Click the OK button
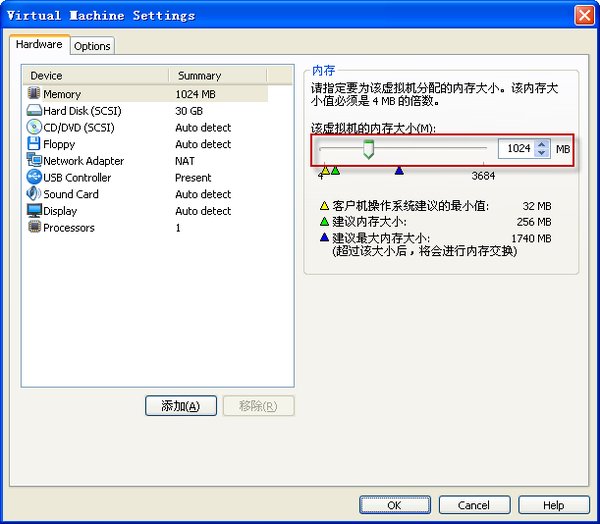Image resolution: width=600 pixels, height=524 pixels. coord(395,505)
